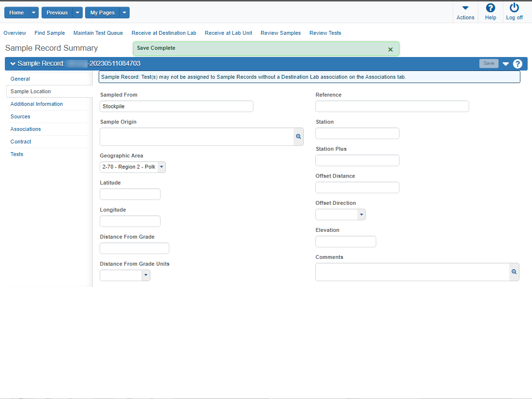Open the Previous button dropdown arrow
This screenshot has width=532, height=399.
[x=77, y=13]
